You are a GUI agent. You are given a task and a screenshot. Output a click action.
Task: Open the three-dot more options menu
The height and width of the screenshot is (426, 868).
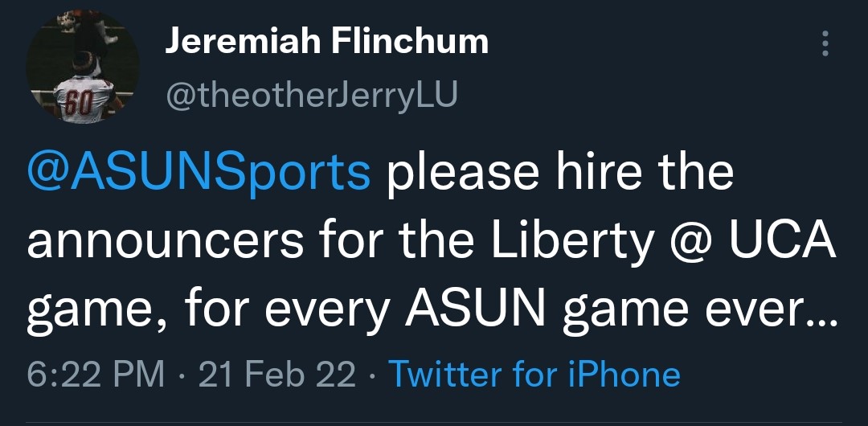(x=824, y=44)
